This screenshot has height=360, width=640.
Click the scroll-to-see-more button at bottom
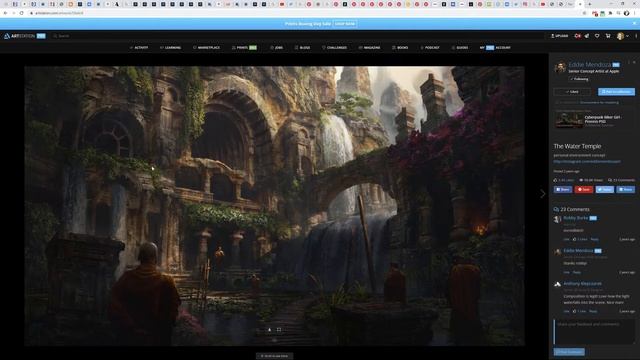274,356
